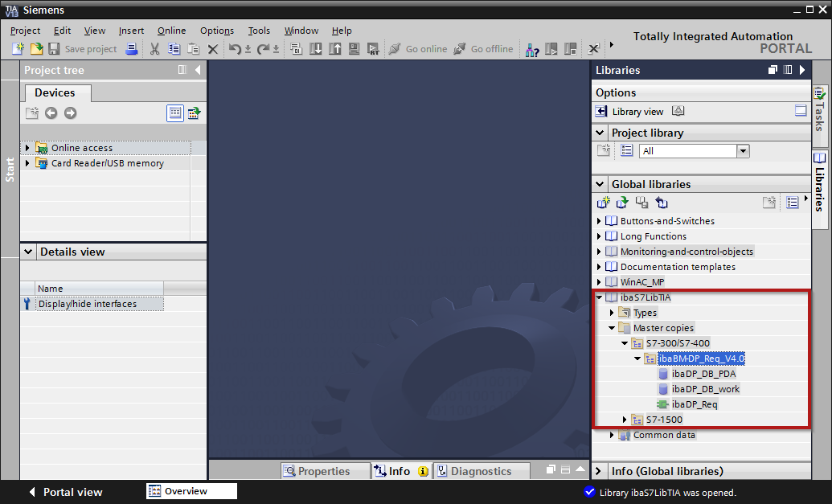
Task: Click the Print icon in toolbar
Action: pos(131,49)
